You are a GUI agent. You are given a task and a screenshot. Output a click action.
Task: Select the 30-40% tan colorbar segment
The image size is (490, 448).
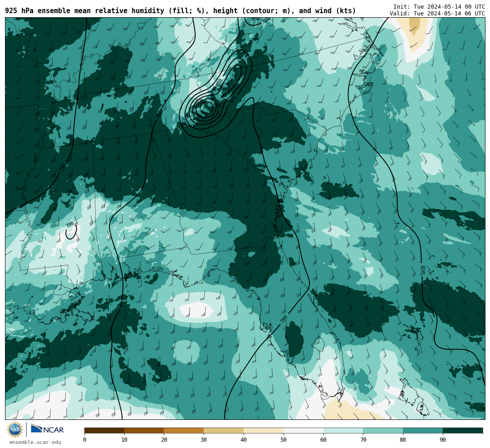point(224,430)
